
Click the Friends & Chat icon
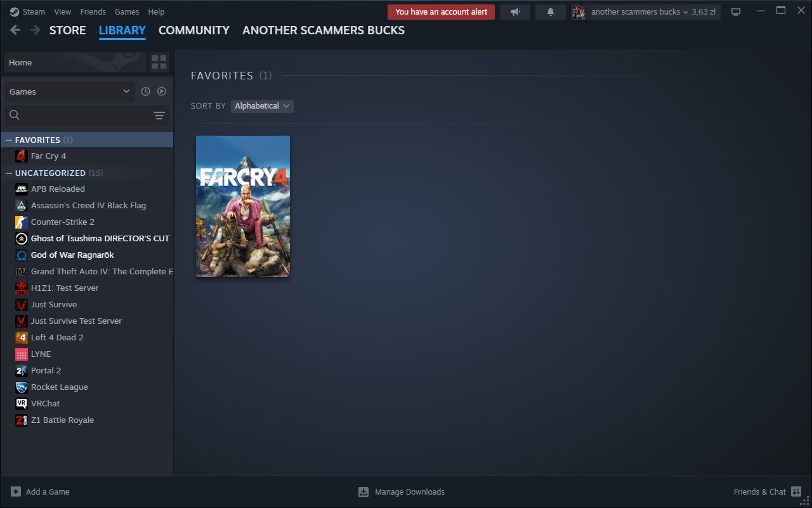(x=796, y=491)
